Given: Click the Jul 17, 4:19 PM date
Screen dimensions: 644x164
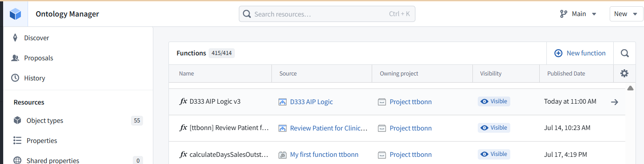Looking at the screenshot, I should click(x=566, y=154).
